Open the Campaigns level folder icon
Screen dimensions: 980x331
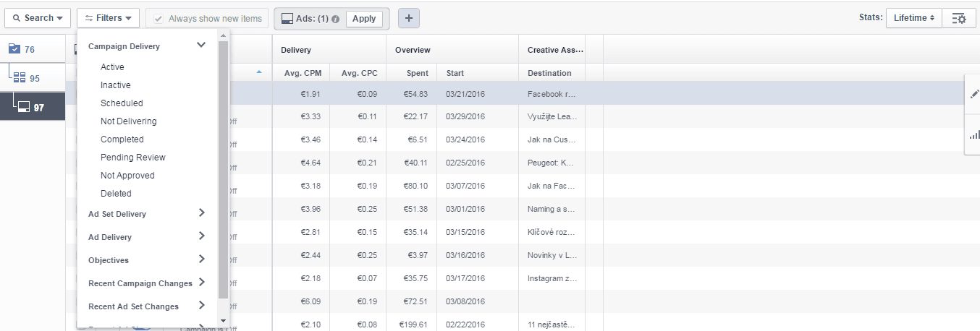coord(15,49)
